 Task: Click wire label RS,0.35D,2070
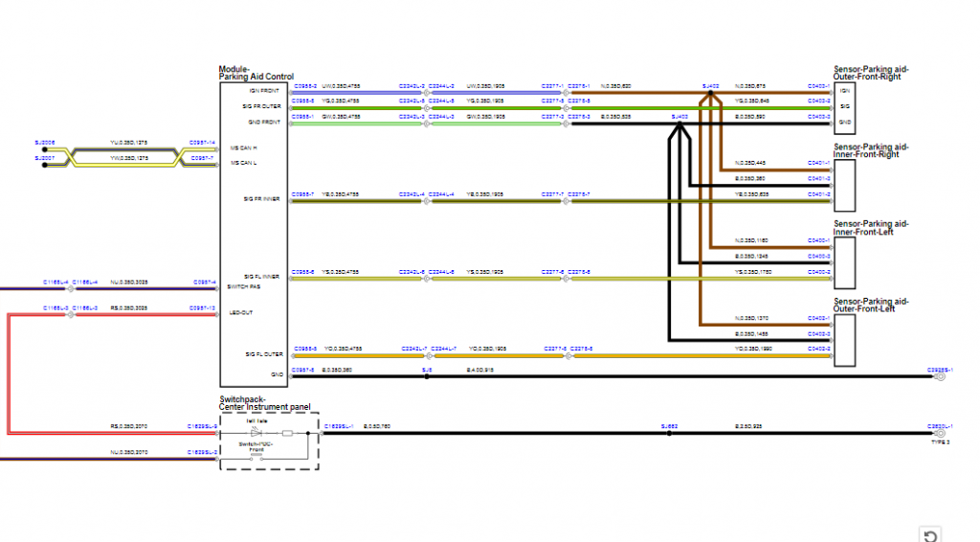pyautogui.click(x=129, y=426)
